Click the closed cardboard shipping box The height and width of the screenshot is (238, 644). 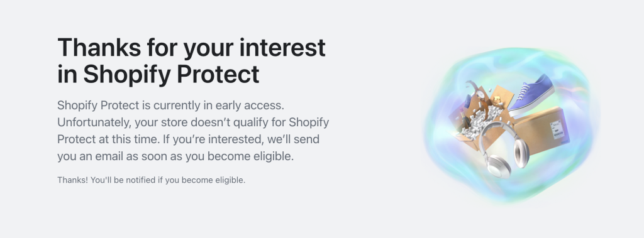(541, 130)
